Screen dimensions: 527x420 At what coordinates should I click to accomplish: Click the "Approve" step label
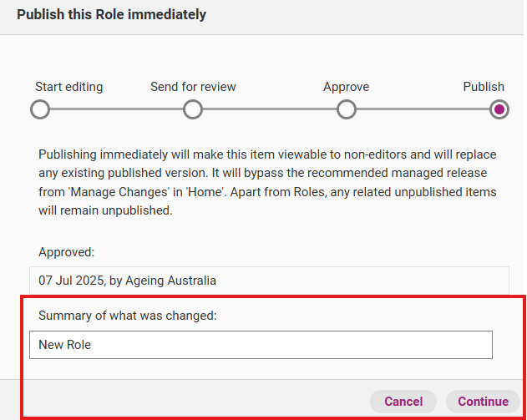pos(346,87)
